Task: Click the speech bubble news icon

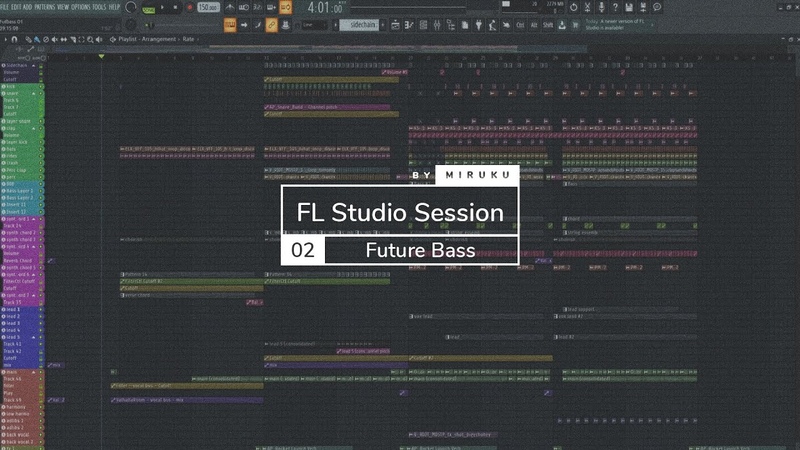Action: (x=657, y=7)
